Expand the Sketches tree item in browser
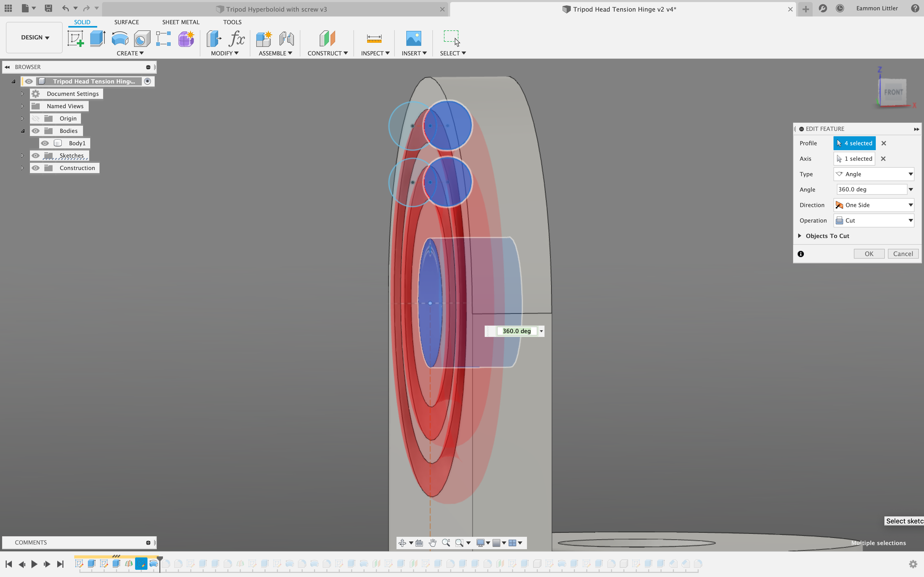Image resolution: width=924 pixels, height=577 pixels. [21, 156]
